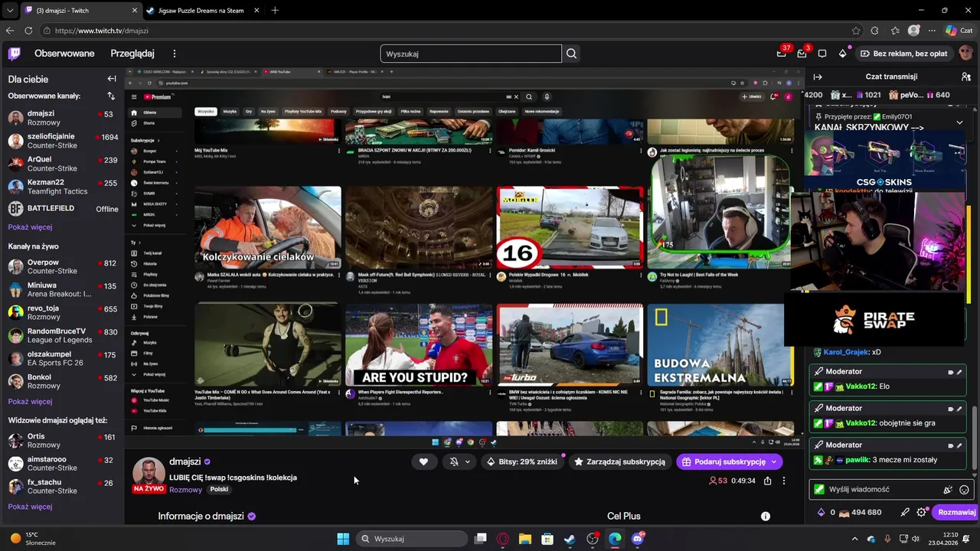Open the Rozmowy category link under stream title

coord(185,490)
